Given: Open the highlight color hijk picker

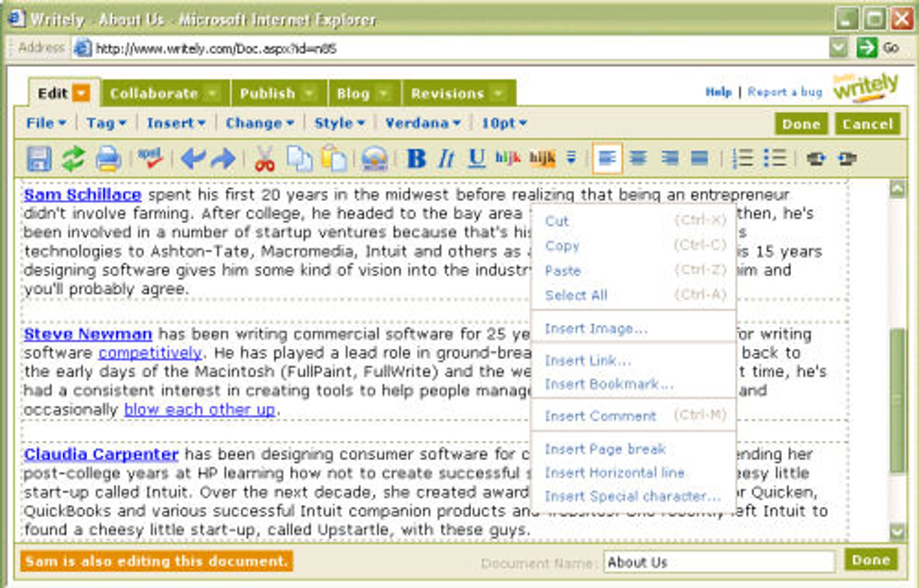Looking at the screenshot, I should 542,158.
